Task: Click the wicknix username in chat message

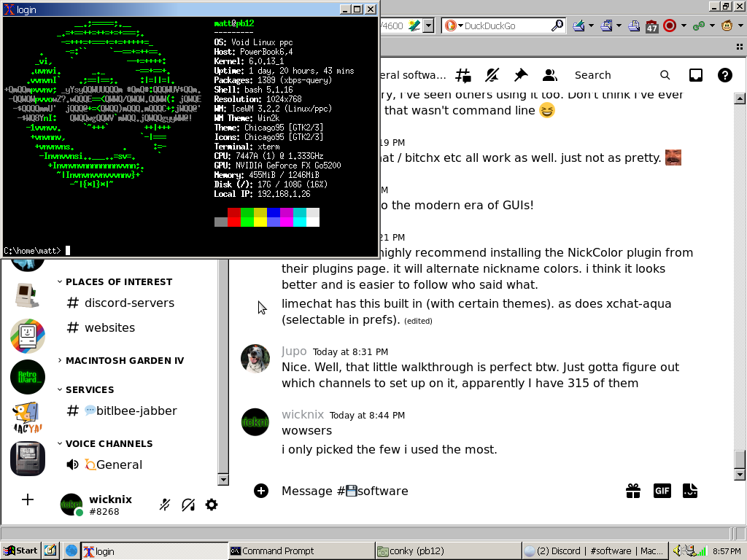Action: [x=303, y=415]
